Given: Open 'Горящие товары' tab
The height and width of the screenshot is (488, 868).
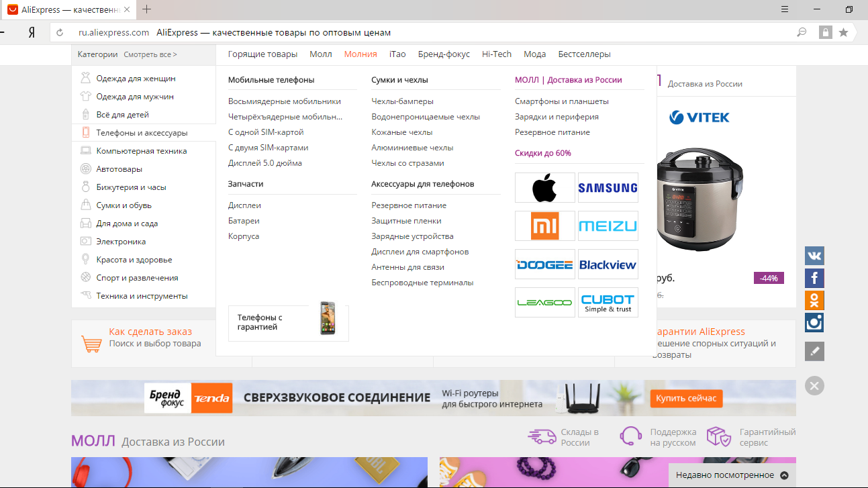Looking at the screenshot, I should (x=262, y=54).
